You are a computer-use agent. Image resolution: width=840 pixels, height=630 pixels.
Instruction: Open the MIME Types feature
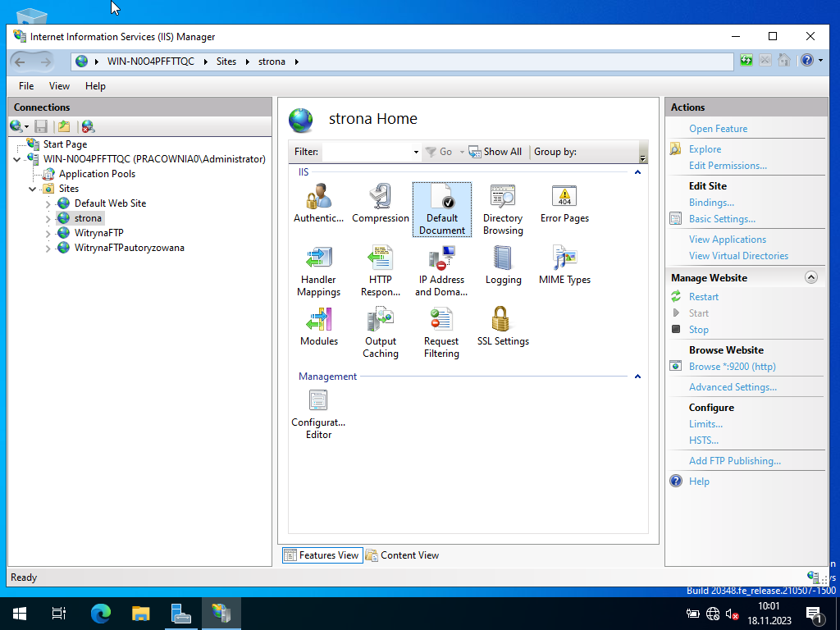(x=564, y=264)
